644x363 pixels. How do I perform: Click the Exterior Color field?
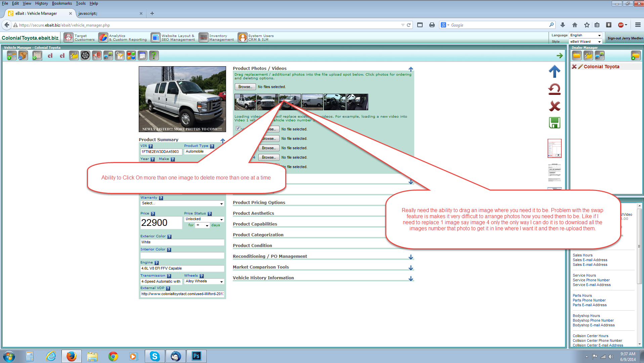pos(182,242)
